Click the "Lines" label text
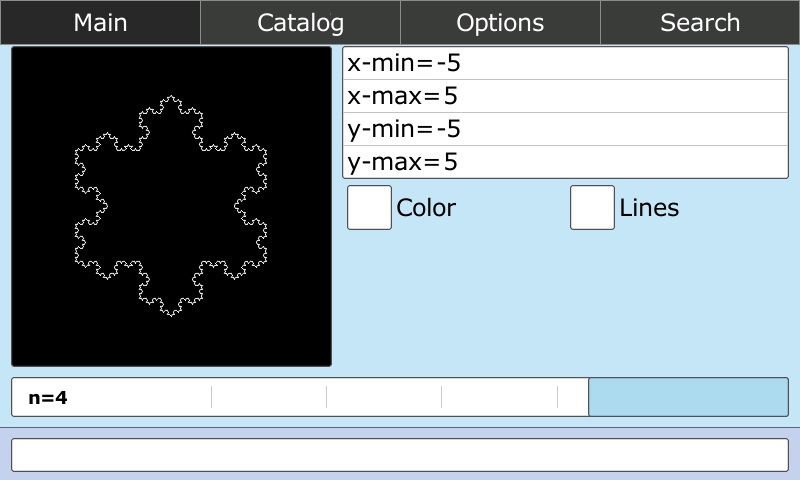 click(x=649, y=208)
